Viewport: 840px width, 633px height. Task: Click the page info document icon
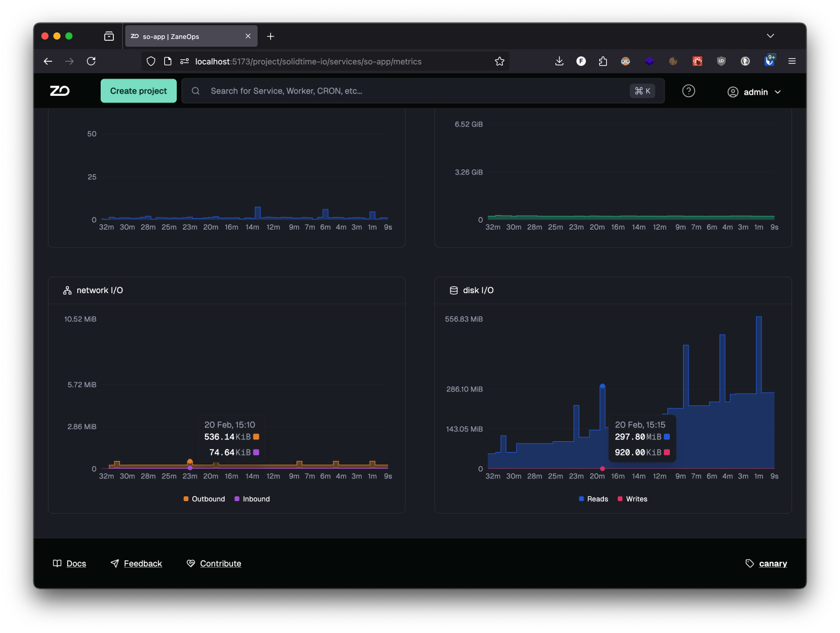168,61
